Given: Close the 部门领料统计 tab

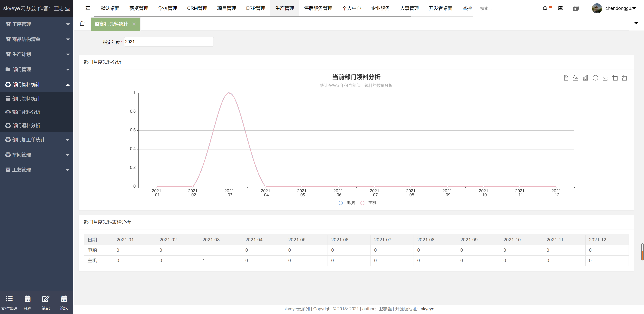Looking at the screenshot, I should [x=134, y=24].
